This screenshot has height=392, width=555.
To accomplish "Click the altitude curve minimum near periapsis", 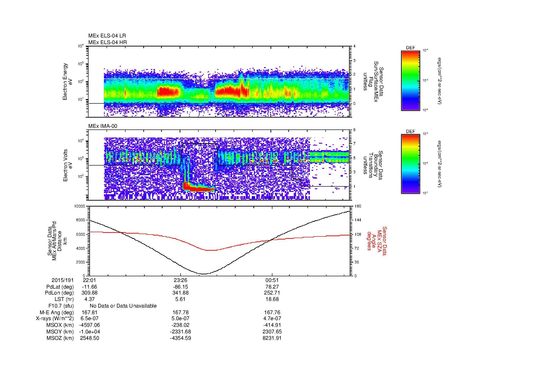I will click(204, 274).
